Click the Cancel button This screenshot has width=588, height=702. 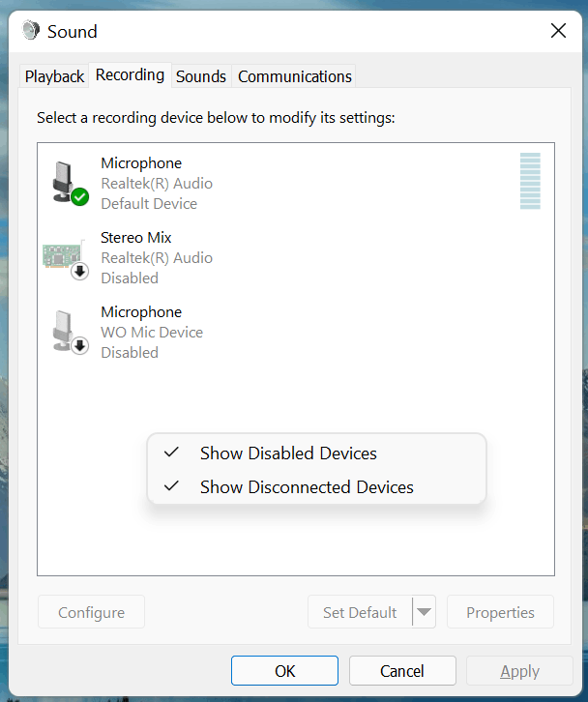402,671
